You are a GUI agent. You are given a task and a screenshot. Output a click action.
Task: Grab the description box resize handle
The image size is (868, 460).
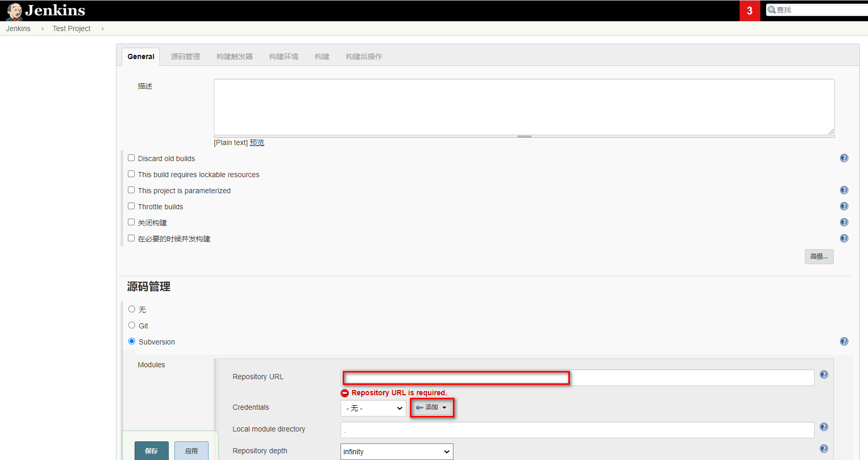(524, 137)
